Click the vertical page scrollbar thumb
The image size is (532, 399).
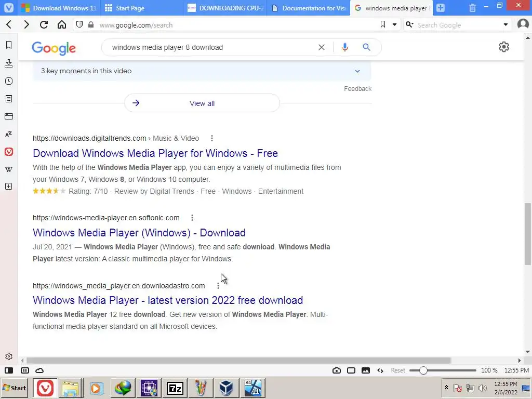[x=528, y=234]
